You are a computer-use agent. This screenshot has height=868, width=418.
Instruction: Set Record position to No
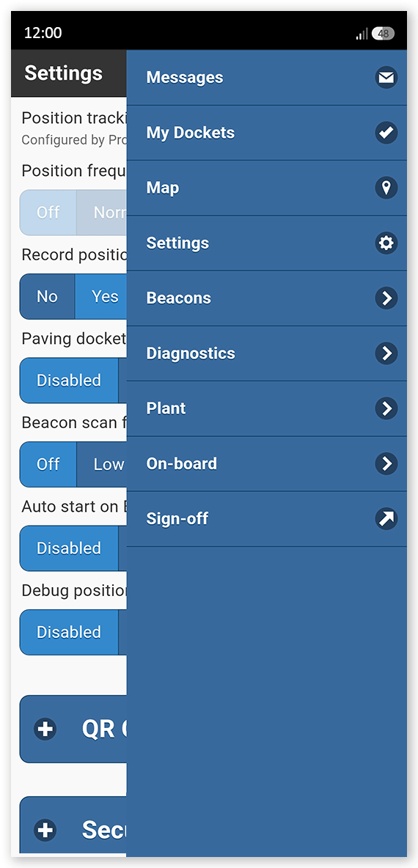pyautogui.click(x=47, y=297)
